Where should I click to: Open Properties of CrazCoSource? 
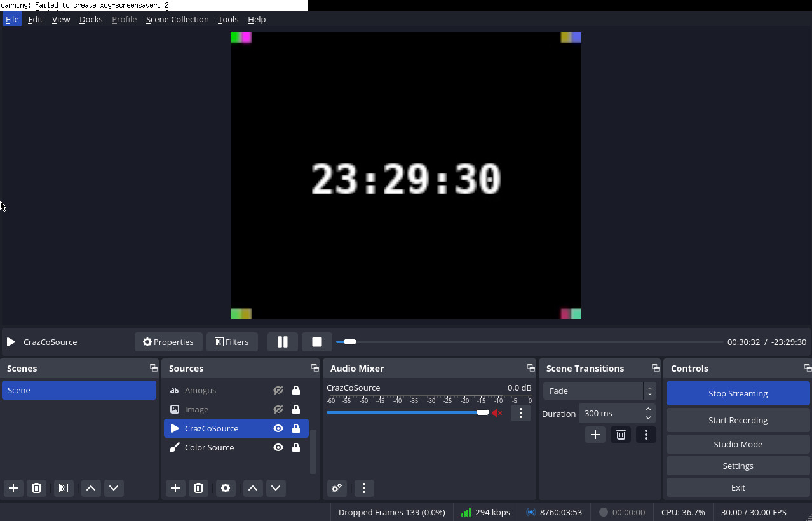[x=168, y=342]
